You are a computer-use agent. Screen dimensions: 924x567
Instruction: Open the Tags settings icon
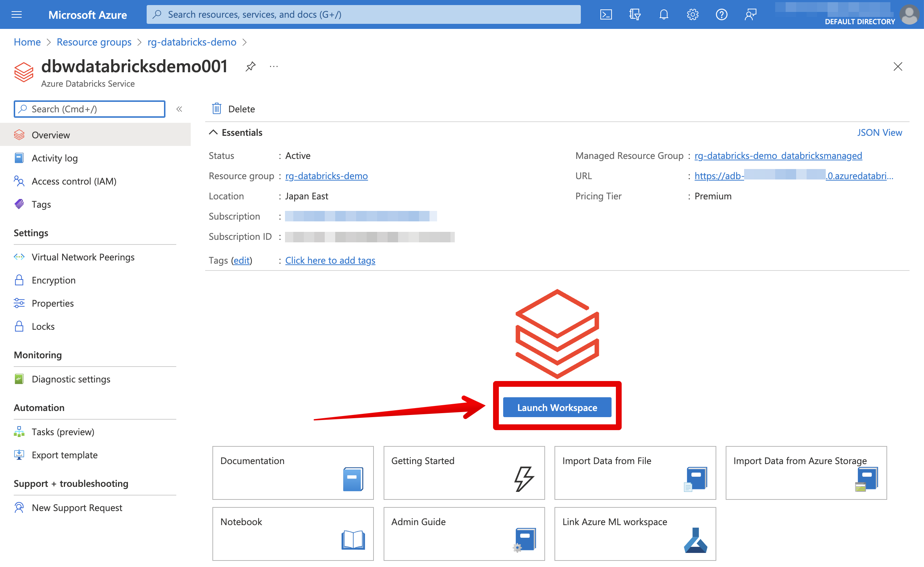pos(19,204)
